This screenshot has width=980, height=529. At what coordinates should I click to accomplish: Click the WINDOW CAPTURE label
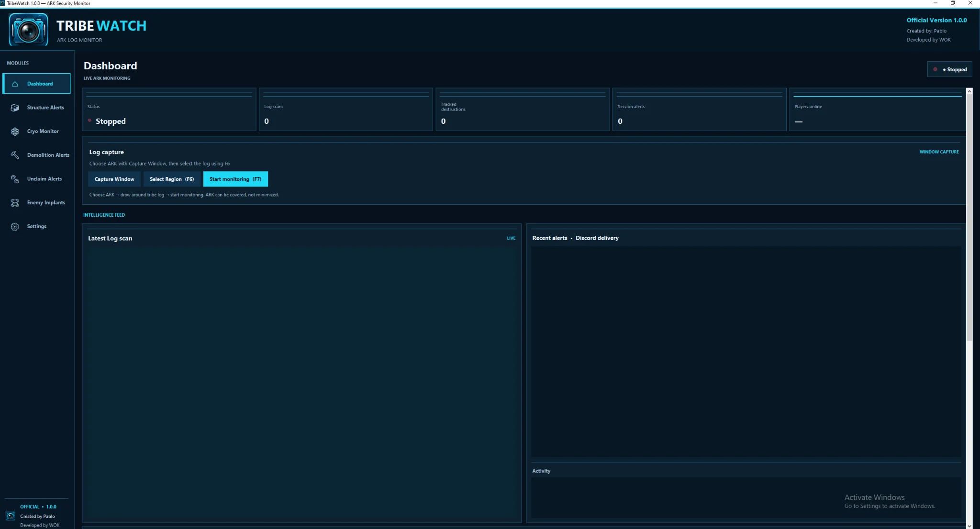939,152
